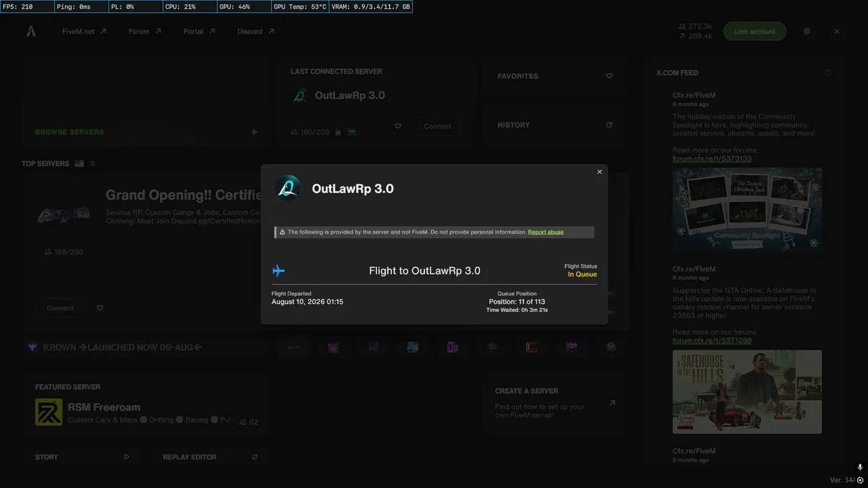Click the KROWN server emblem icon

coord(33,347)
